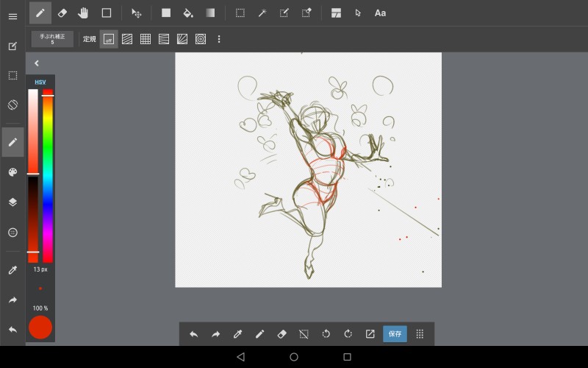
Task: Enable concentric circle ruler
Action: pyautogui.click(x=201, y=39)
